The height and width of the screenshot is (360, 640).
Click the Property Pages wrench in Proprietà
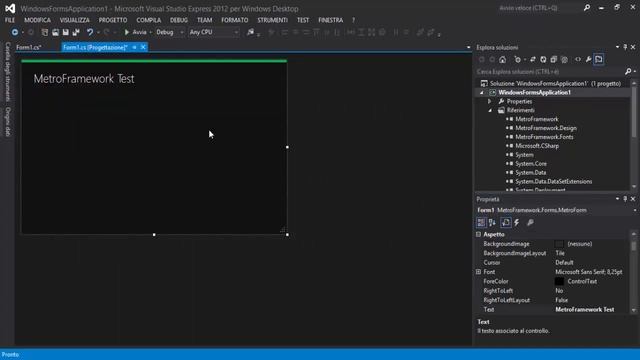pyautogui.click(x=530, y=222)
